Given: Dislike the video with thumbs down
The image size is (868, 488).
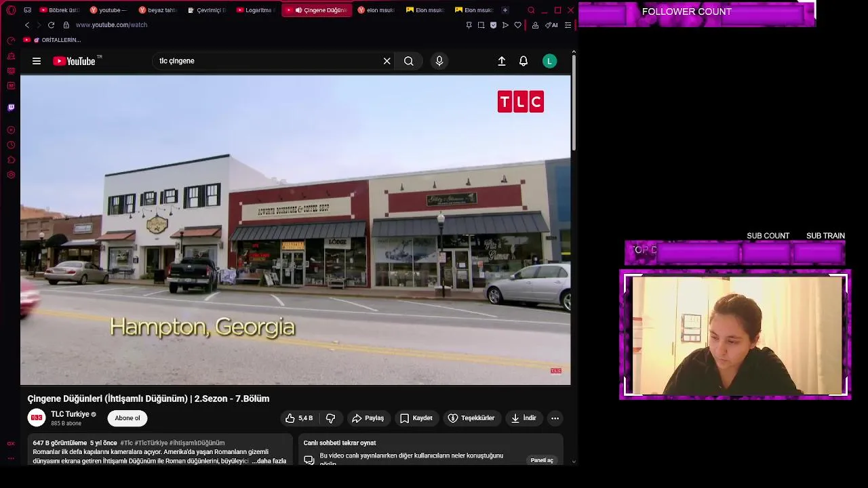Looking at the screenshot, I should [x=331, y=418].
